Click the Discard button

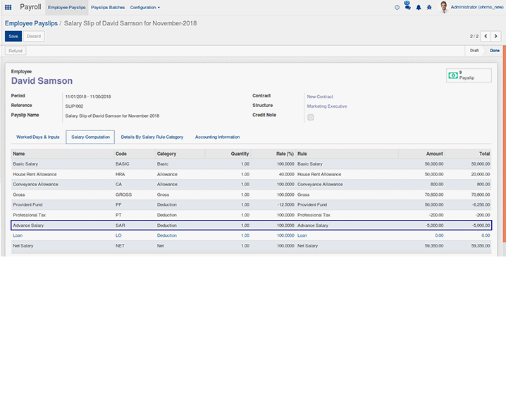tap(34, 36)
